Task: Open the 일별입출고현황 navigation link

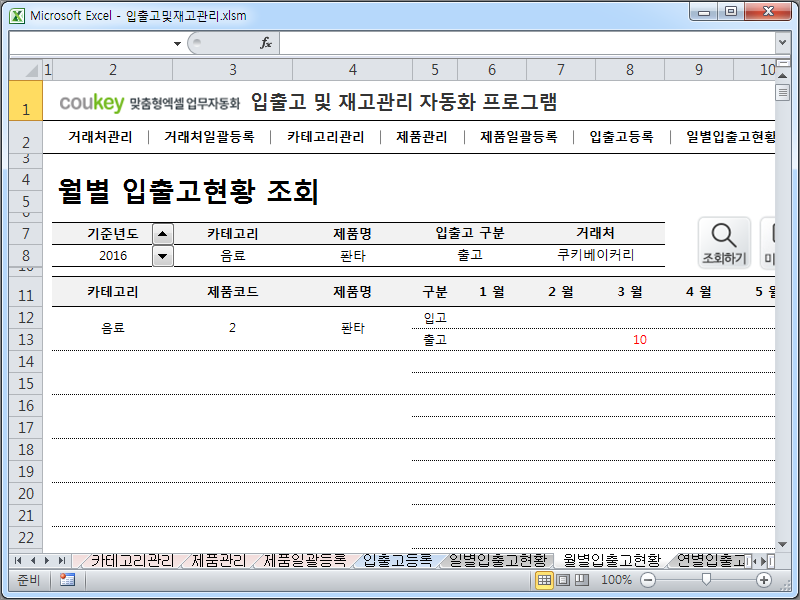Action: click(x=730, y=137)
